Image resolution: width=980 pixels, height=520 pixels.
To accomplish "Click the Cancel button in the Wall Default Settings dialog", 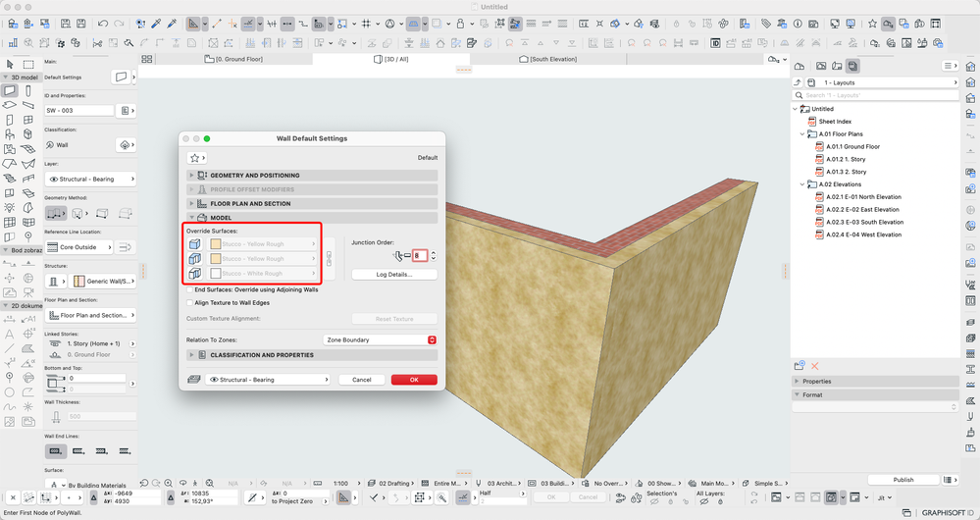I will pyautogui.click(x=361, y=380).
